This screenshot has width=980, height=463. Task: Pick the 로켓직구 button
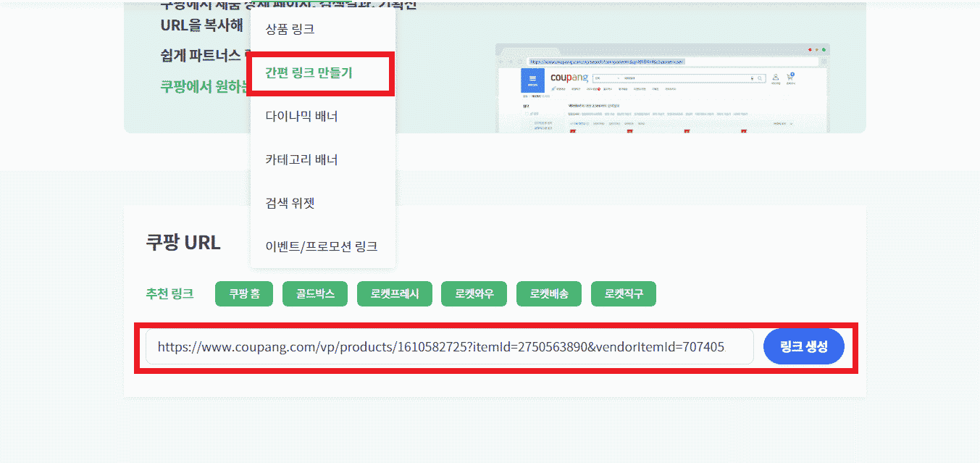[x=624, y=294]
